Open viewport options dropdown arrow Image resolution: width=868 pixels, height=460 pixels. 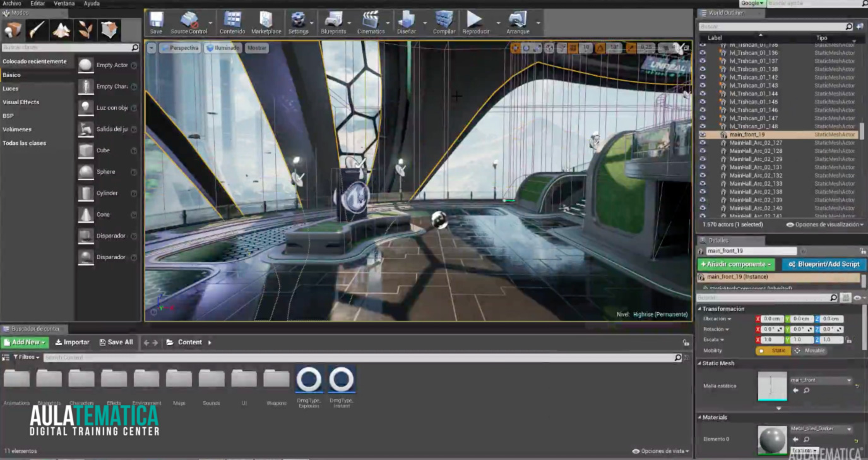point(152,48)
